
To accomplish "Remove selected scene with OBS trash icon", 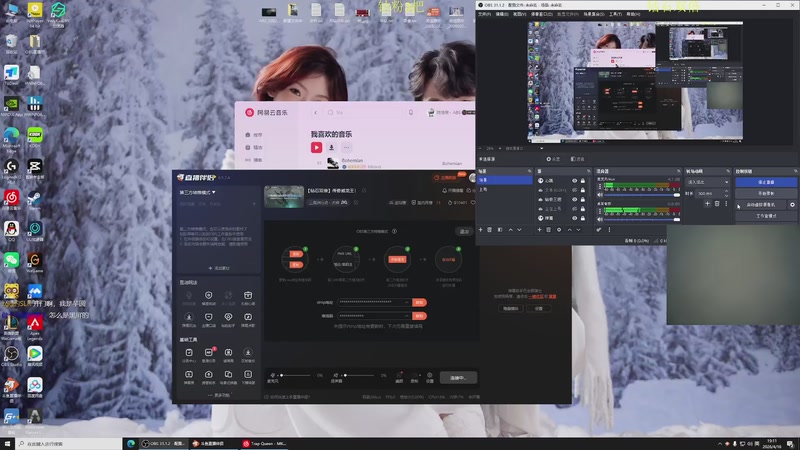I will pos(490,230).
